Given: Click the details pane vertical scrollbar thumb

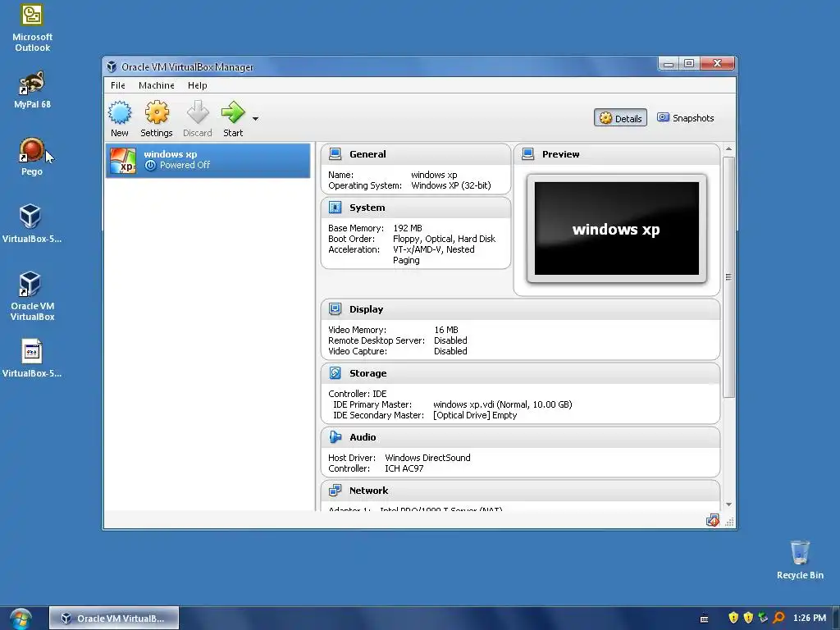Looking at the screenshot, I should [728, 277].
